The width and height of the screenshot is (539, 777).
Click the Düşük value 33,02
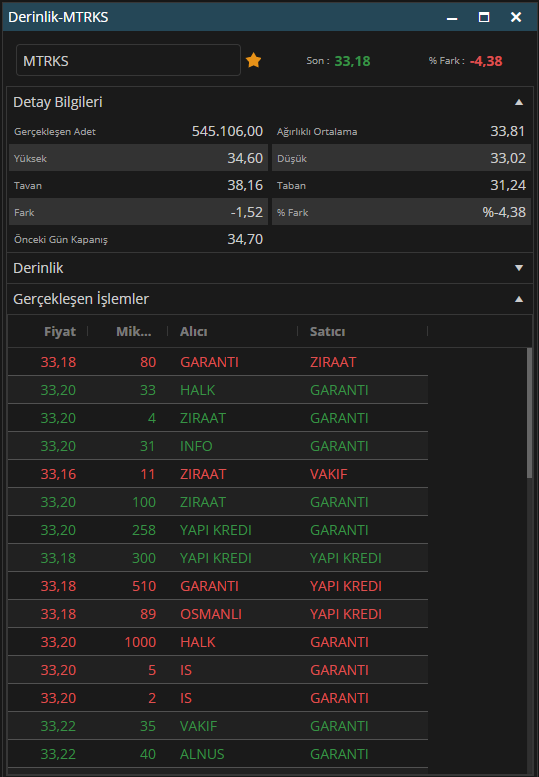(x=508, y=158)
